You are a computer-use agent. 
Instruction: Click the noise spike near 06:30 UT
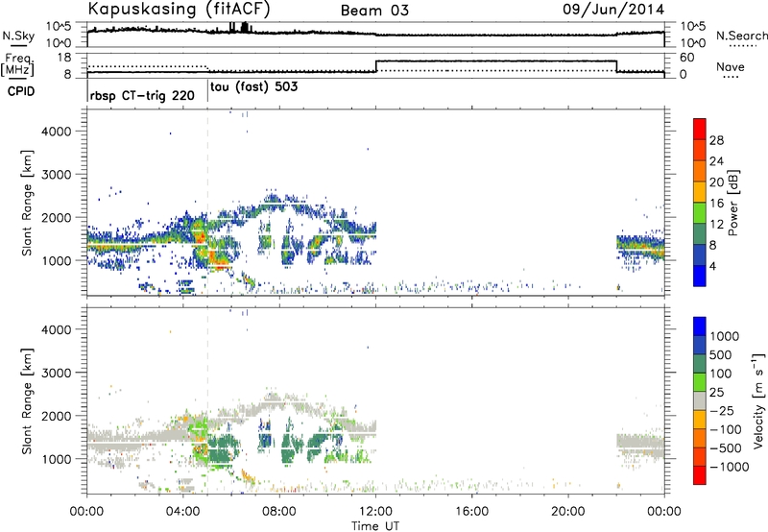click(x=246, y=28)
